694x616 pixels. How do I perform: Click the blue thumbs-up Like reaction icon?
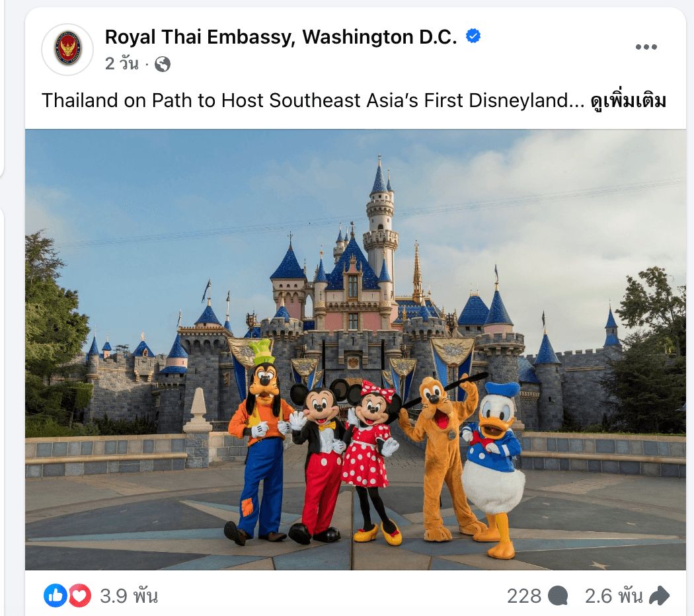[x=55, y=596]
